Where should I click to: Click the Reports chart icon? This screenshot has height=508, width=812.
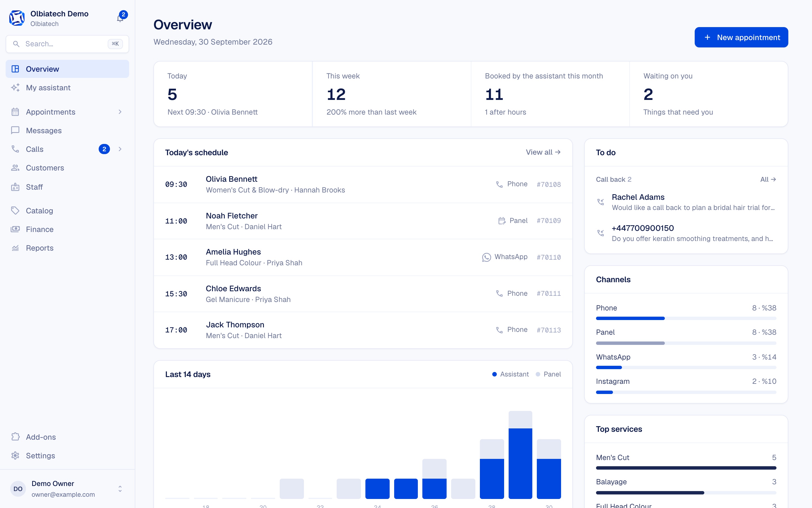[15, 248]
